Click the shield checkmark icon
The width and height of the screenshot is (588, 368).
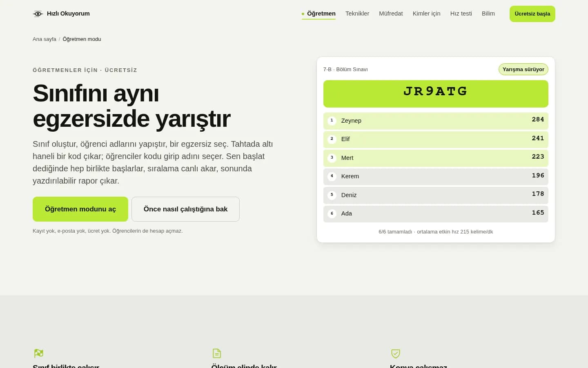395,353
